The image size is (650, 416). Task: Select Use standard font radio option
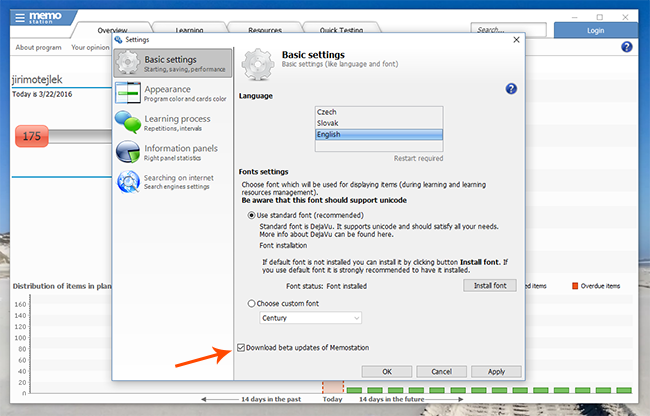[x=251, y=215]
